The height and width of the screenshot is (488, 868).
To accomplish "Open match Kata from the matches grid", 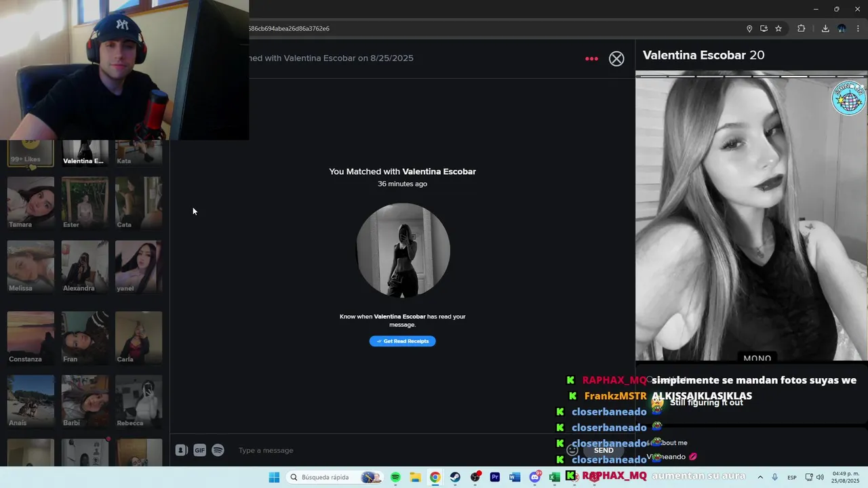I will pos(138,153).
